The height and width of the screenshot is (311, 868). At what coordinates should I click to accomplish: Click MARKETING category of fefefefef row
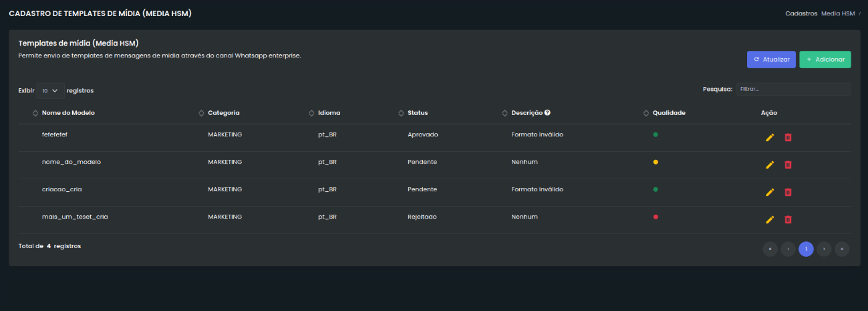225,134
